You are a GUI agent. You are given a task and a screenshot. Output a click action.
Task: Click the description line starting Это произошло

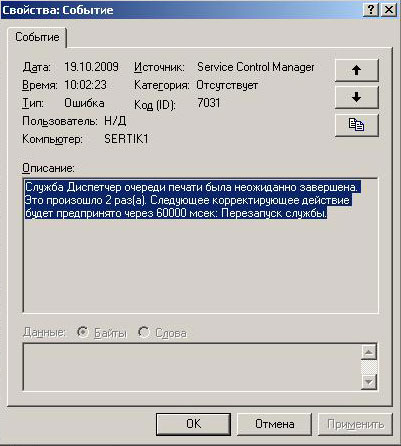pyautogui.click(x=187, y=200)
